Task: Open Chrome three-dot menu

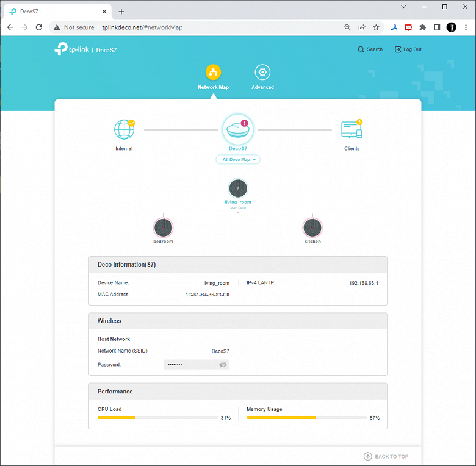Action: coord(466,27)
